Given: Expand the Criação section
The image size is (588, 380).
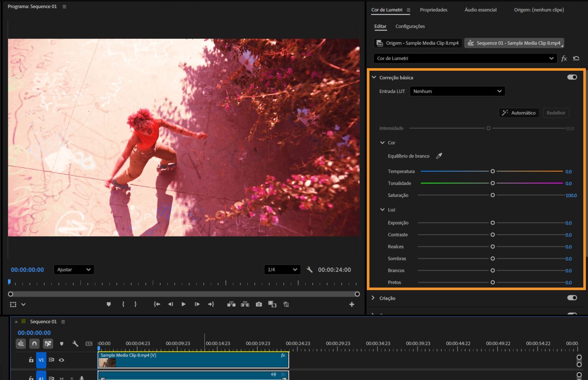Looking at the screenshot, I should tap(373, 298).
